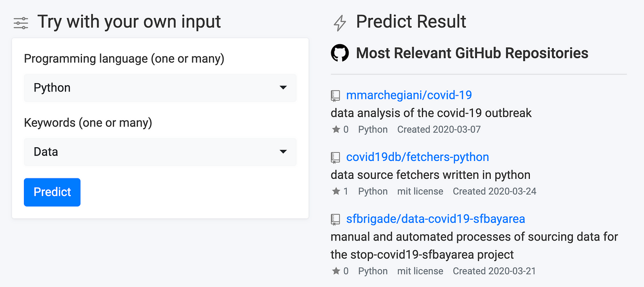The image size is (644, 287).
Task: Click the mit license label under fetchers-python
Action: [420, 191]
